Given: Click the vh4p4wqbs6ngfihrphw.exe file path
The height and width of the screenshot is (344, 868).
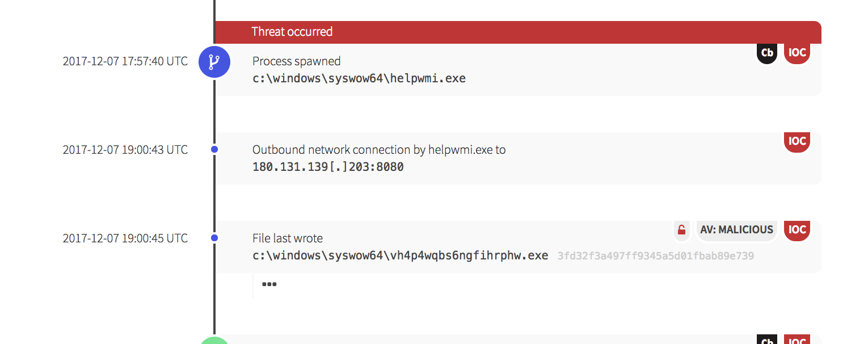Looking at the screenshot, I should click(x=400, y=255).
